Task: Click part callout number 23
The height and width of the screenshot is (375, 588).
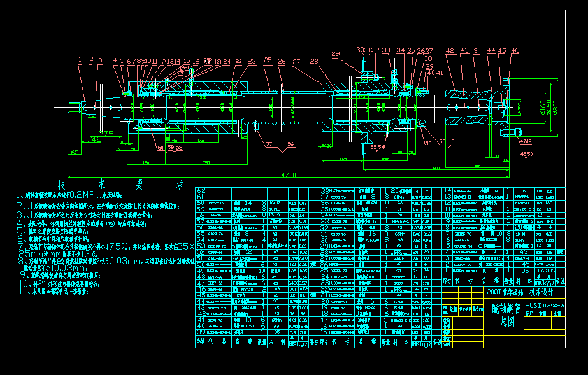Action: [252, 62]
